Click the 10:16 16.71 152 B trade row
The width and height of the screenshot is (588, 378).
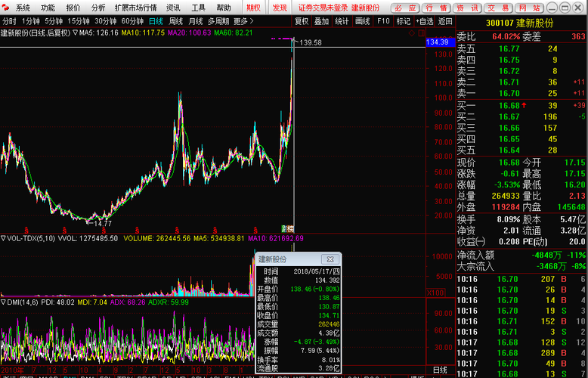click(521, 321)
